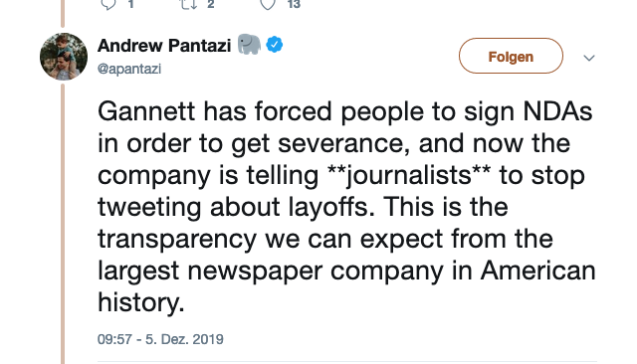637x364 pixels.
Task: Open the tweet options chevron menu
Action: tap(589, 58)
